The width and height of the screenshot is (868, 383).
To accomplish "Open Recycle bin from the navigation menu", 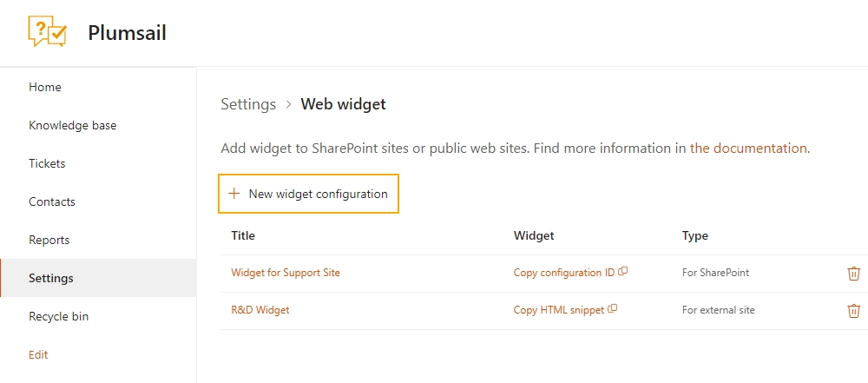I will 59,316.
